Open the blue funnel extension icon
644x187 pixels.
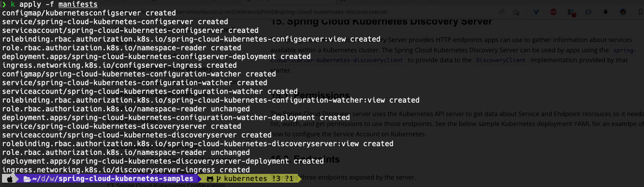(x=536, y=12)
